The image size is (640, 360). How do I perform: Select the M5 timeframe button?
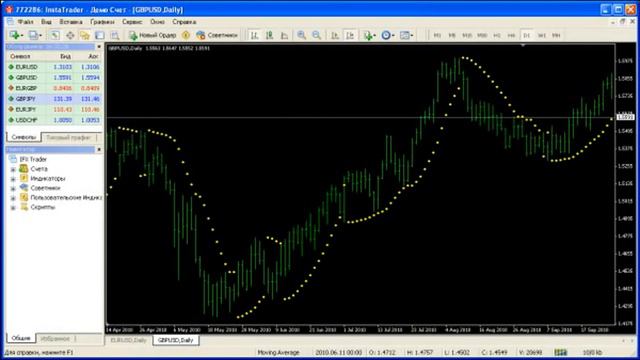click(x=452, y=36)
